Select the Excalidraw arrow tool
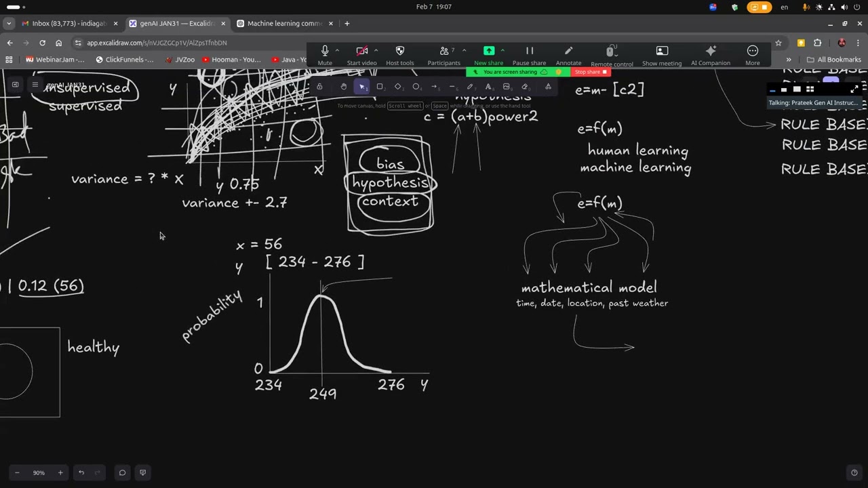Viewport: 868px width, 488px height. click(434, 87)
